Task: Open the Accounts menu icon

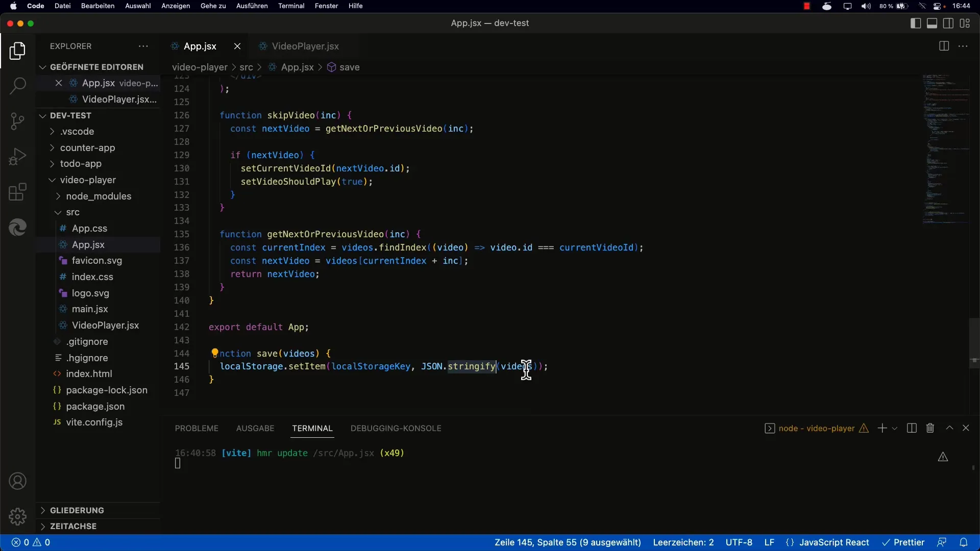Action: point(17,481)
